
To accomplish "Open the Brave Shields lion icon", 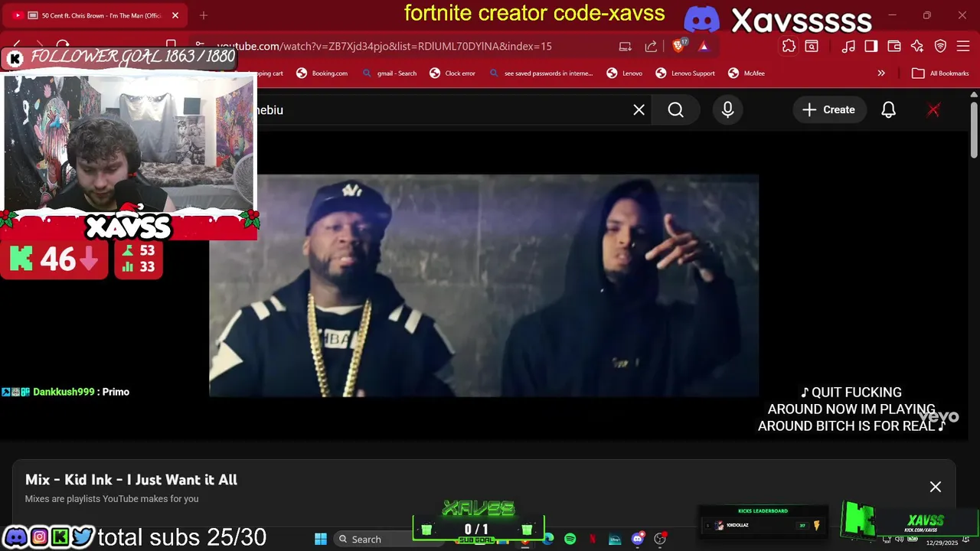I will 679,46.
